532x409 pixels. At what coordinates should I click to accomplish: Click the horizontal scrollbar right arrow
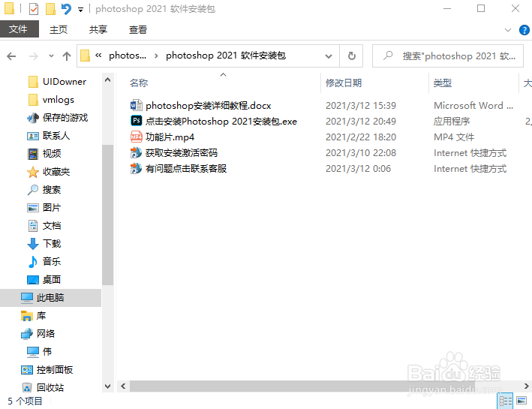[x=526, y=386]
